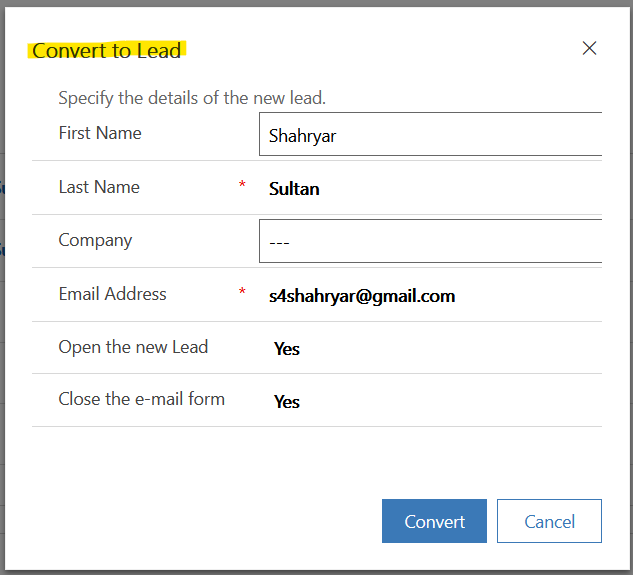Click the red asterisk beside Last Name
The image size is (633, 575).
pos(242,186)
